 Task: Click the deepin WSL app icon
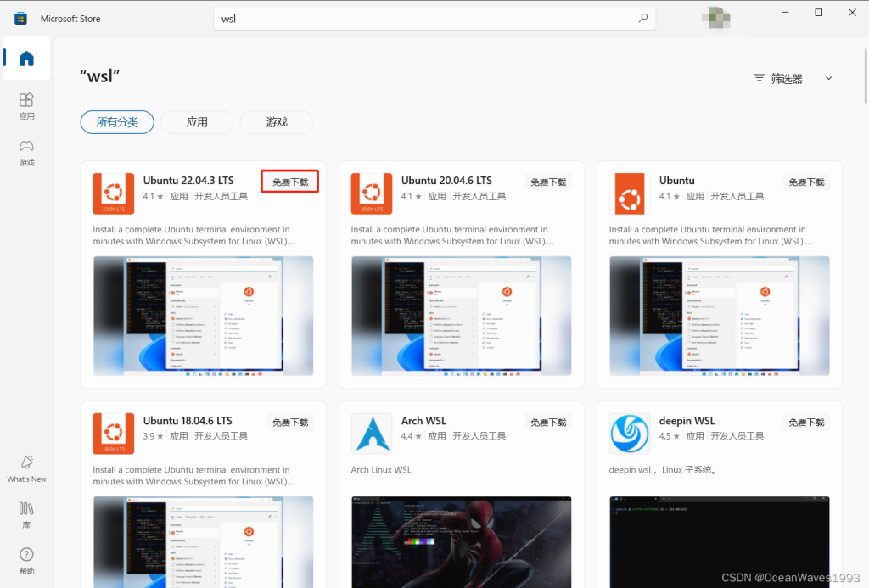(x=630, y=434)
